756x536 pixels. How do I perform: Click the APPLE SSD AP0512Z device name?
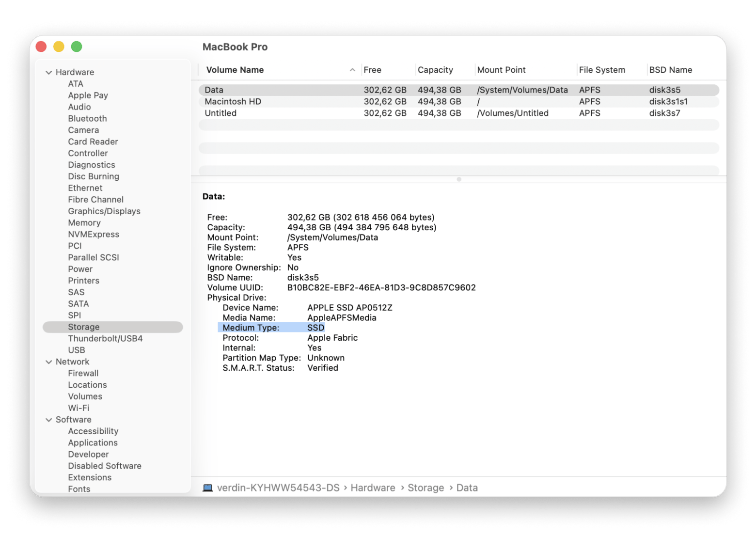pos(350,308)
